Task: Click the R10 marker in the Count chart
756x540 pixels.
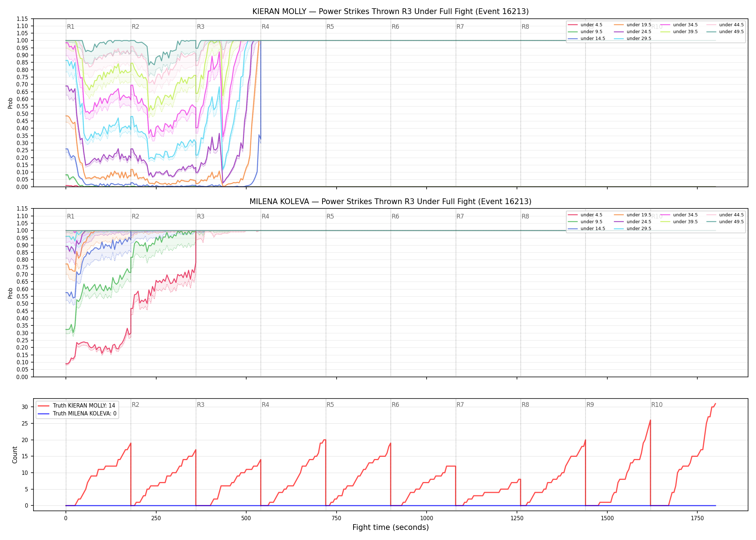Action: tap(657, 405)
